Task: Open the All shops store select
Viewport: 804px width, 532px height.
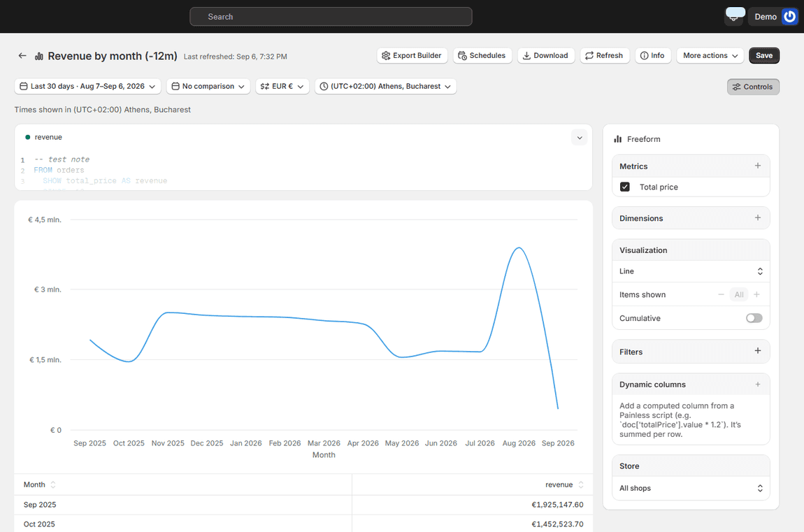Action: coord(691,488)
